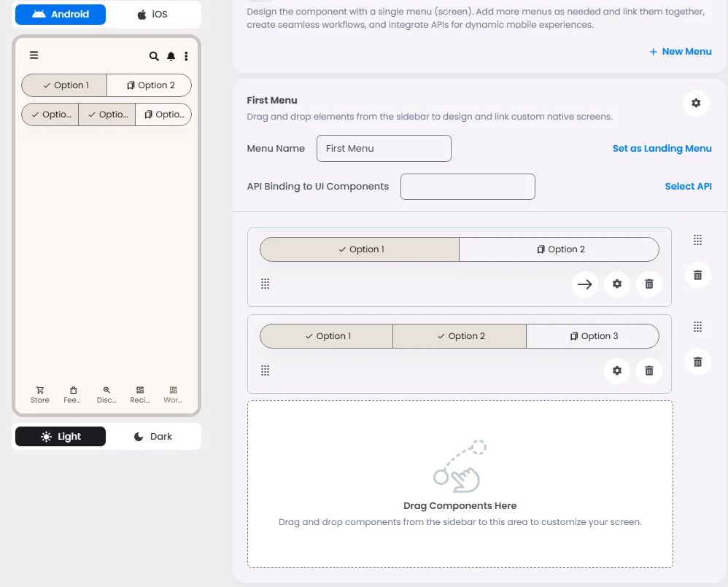Switch theme to Dark
Image resolution: width=728 pixels, height=587 pixels.
coord(153,437)
